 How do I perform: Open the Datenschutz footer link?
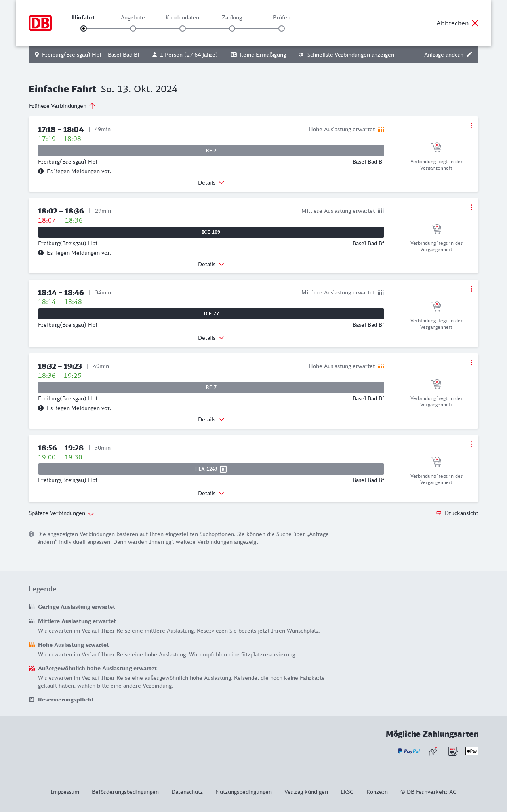pyautogui.click(x=187, y=792)
